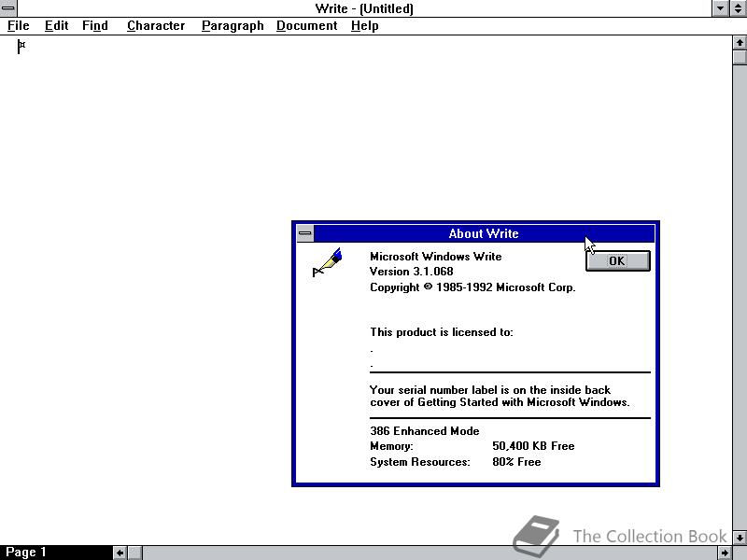Click the About Write title bar
747x560 pixels.
tap(484, 233)
